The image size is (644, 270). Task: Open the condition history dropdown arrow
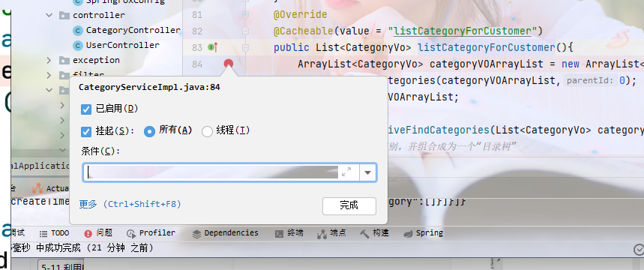pos(367,173)
